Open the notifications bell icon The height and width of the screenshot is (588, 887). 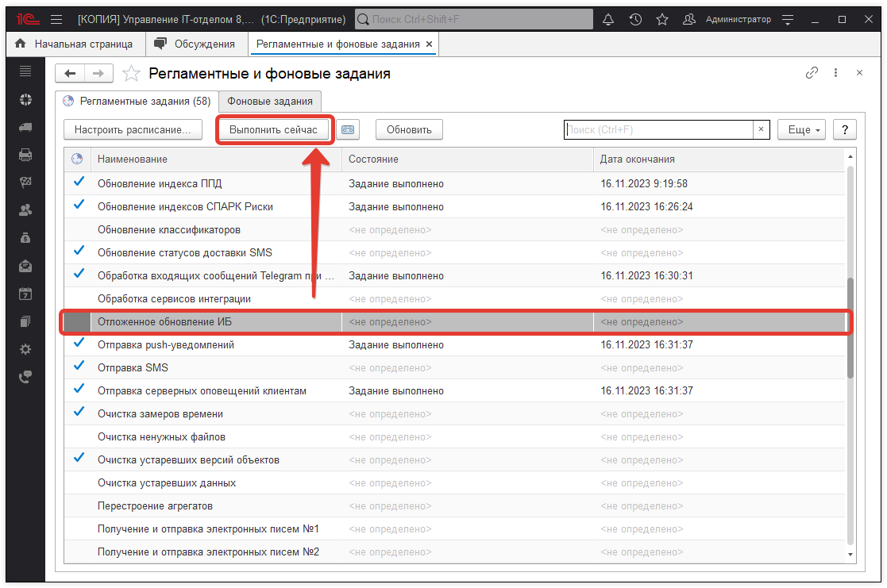click(608, 18)
